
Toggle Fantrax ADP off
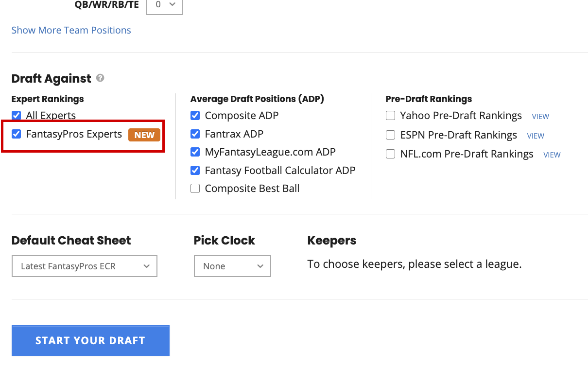(195, 134)
